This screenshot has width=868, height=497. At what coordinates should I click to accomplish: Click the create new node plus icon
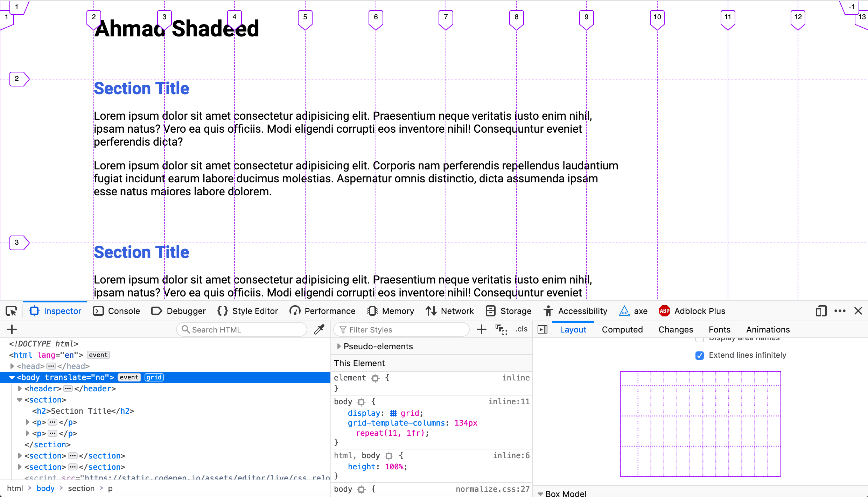(12, 329)
